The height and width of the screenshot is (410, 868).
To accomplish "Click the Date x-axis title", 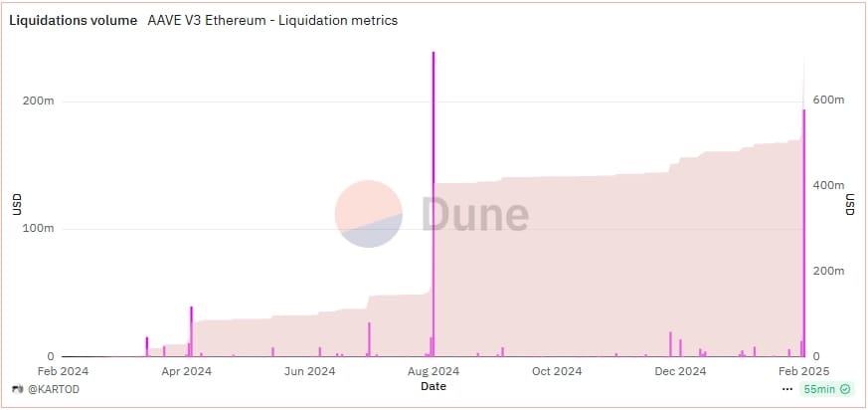I will pyautogui.click(x=434, y=385).
